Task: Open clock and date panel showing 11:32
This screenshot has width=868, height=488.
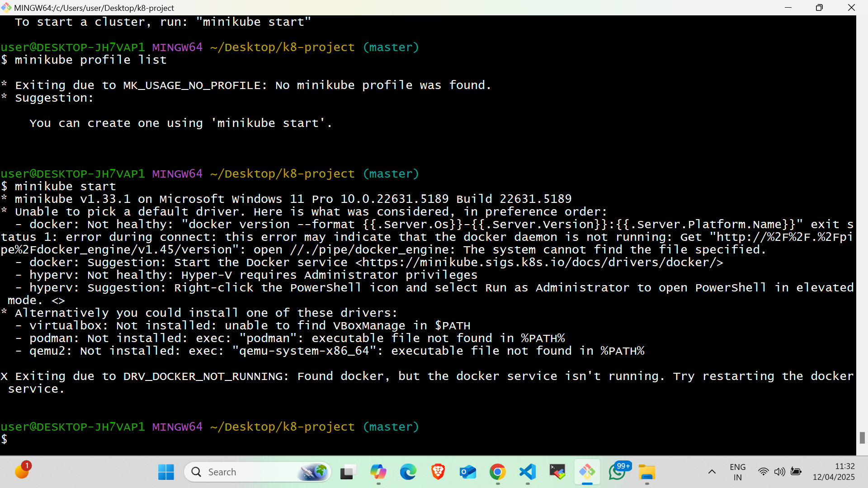Action: 833,472
